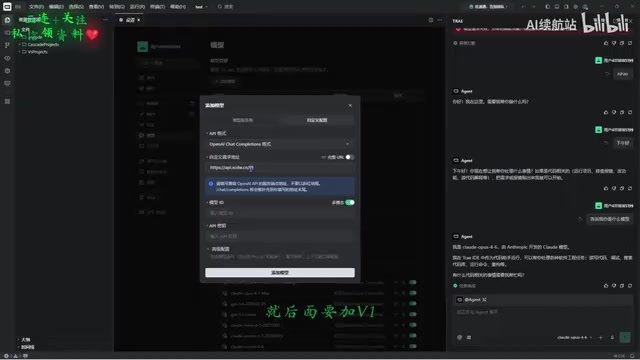This screenshot has width=640, height=360.
Task: Open the Extensions view in the activity bar
Action: pyautogui.click(x=7, y=71)
